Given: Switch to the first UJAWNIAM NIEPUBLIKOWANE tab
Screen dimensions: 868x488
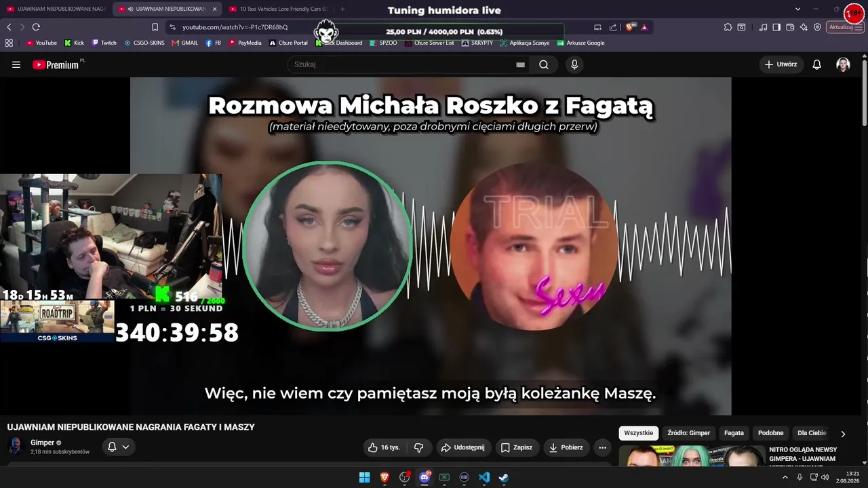Looking at the screenshot, I should point(56,9).
